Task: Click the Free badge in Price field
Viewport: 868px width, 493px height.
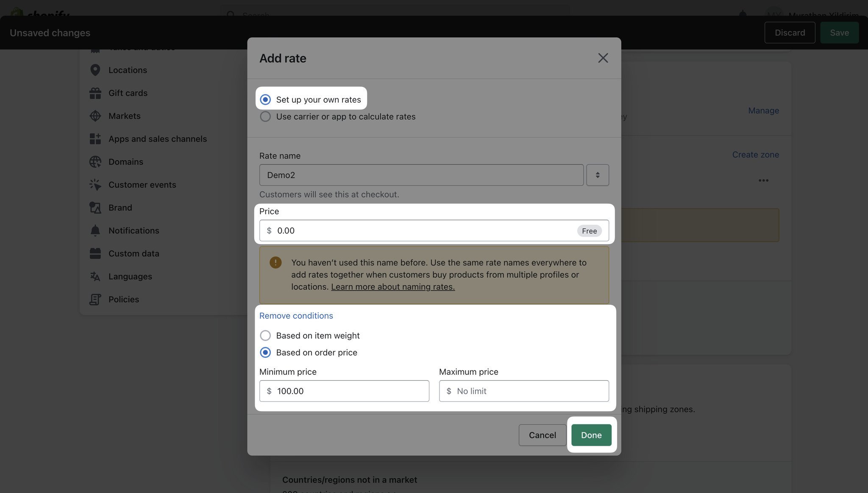Action: pyautogui.click(x=589, y=231)
